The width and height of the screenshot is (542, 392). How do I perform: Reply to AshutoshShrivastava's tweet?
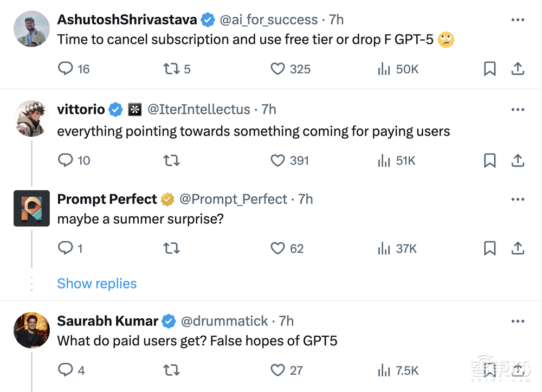pyautogui.click(x=66, y=69)
